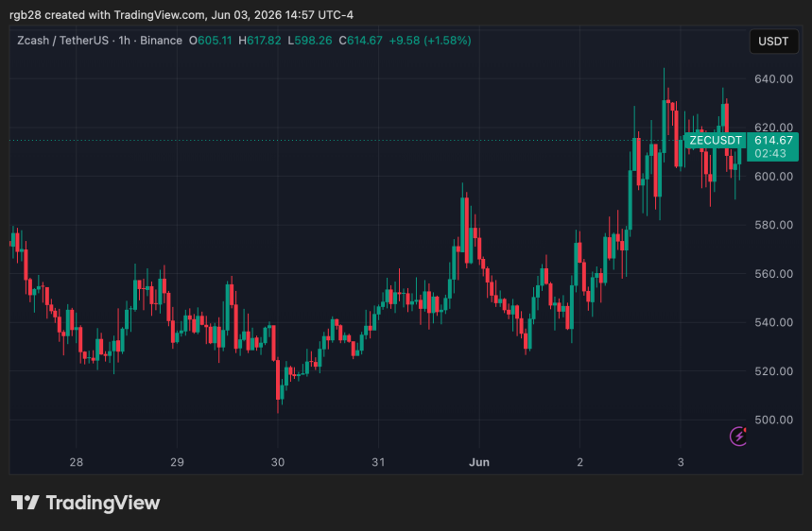Image resolution: width=812 pixels, height=531 pixels.
Task: Select the 30 date on time axis
Action: click(278, 462)
